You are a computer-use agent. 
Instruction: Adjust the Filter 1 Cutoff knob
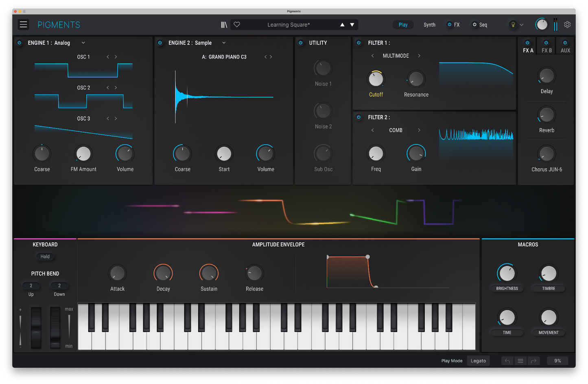pos(376,79)
